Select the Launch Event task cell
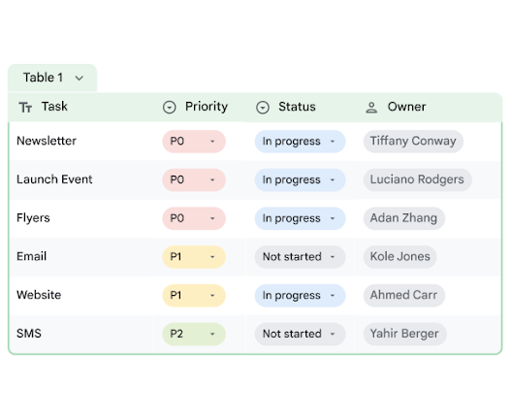The width and height of the screenshot is (511, 420). (81, 179)
